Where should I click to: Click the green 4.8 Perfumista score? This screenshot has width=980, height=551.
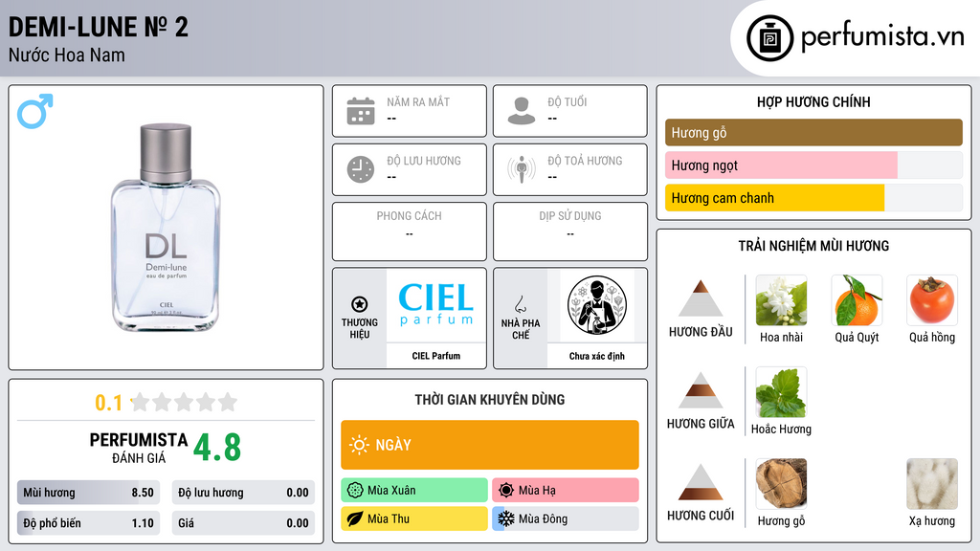click(x=217, y=448)
